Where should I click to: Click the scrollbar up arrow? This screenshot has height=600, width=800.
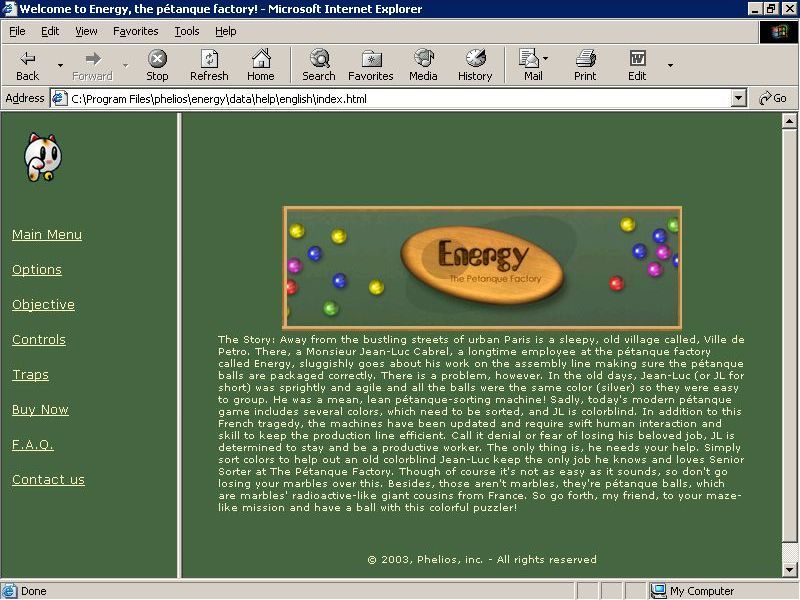(789, 121)
